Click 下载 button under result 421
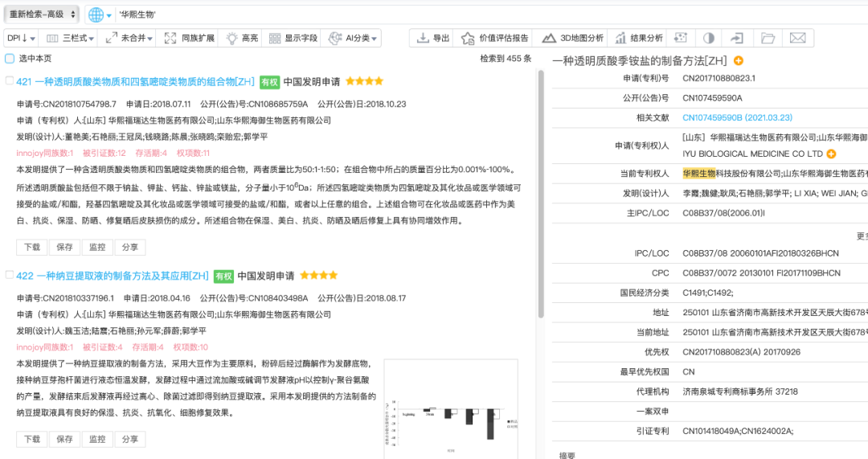This screenshot has width=868, height=459. click(32, 247)
